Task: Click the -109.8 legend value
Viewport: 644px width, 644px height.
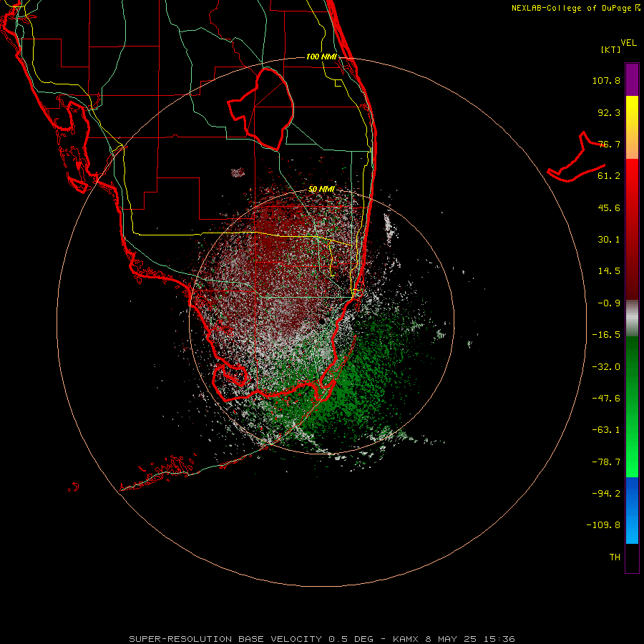Action: 603,525
